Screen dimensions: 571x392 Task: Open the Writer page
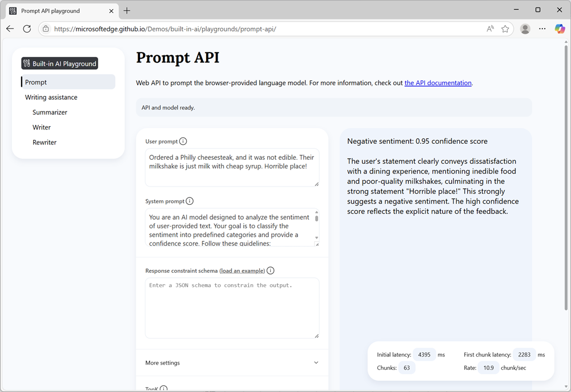tap(42, 127)
